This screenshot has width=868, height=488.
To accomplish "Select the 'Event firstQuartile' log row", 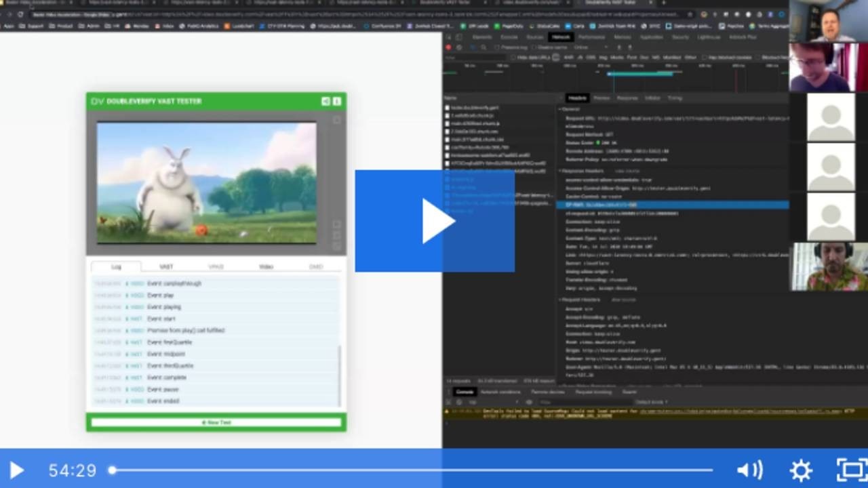I will pos(215,342).
